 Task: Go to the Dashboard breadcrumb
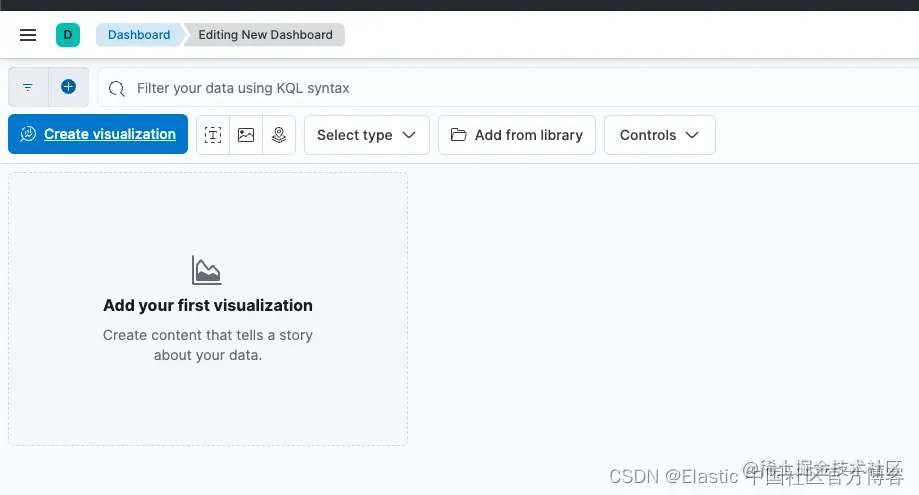(139, 35)
